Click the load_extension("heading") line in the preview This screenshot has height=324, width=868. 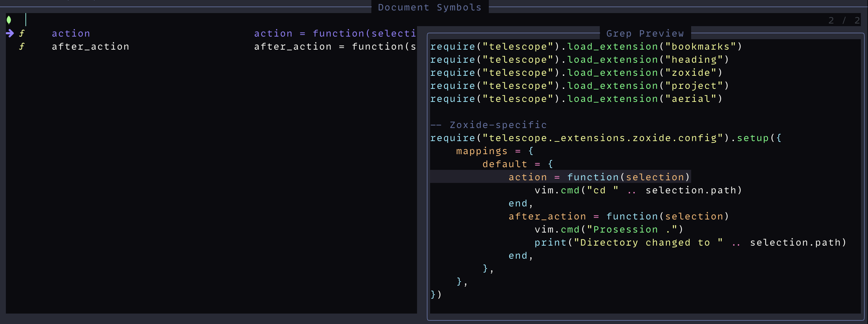pos(580,60)
